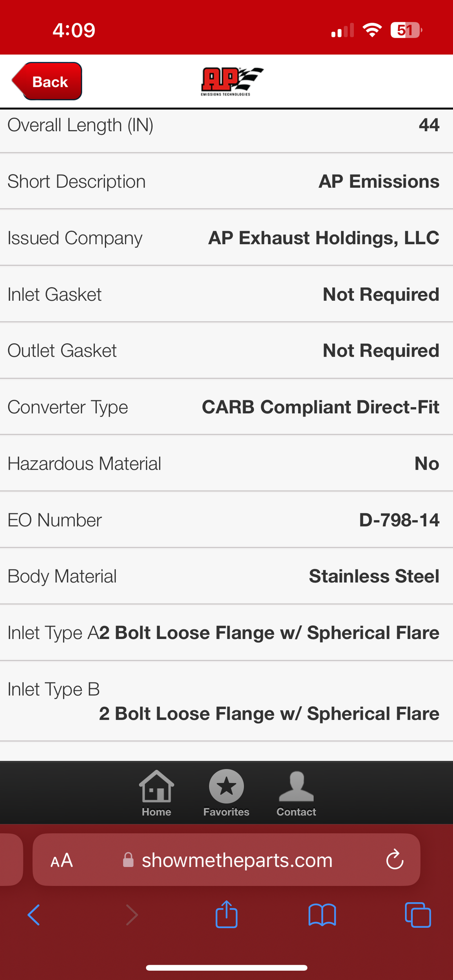Image resolution: width=453 pixels, height=980 pixels.
Task: Tap the Overall Length value 44
Action: pos(429,125)
